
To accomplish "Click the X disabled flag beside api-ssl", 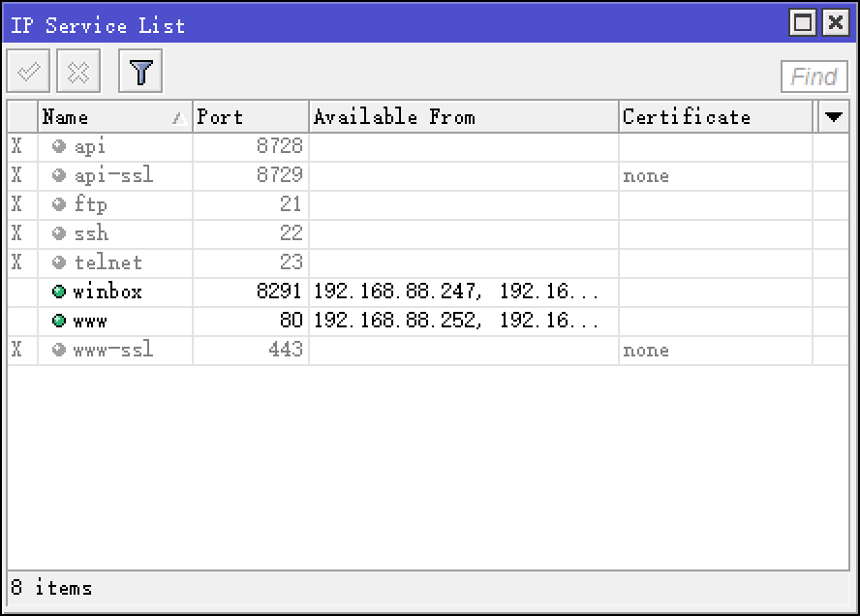I will [16, 176].
